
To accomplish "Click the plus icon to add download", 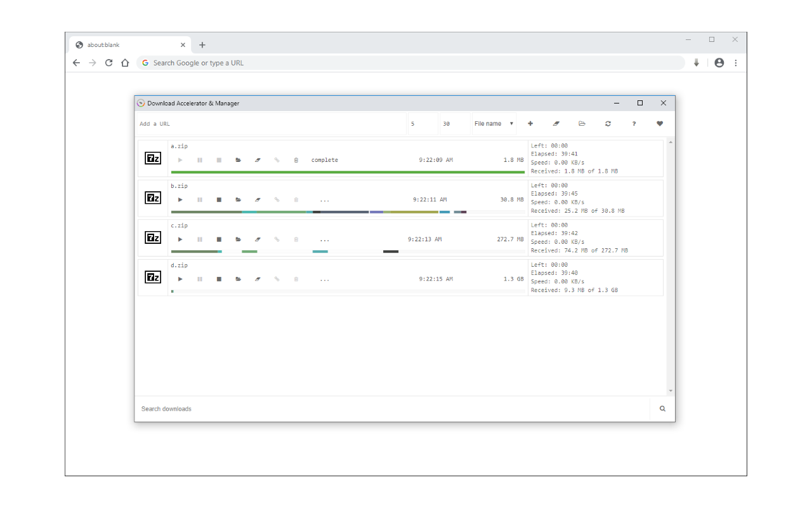I will pos(530,124).
